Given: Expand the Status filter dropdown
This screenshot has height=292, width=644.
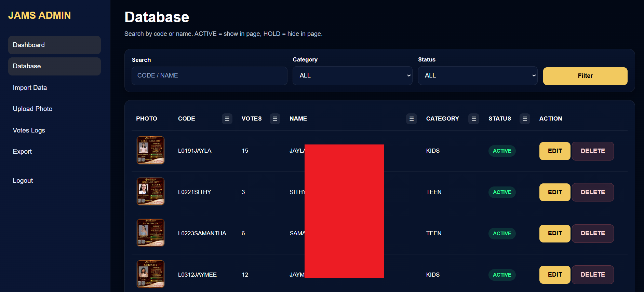Looking at the screenshot, I should point(478,75).
